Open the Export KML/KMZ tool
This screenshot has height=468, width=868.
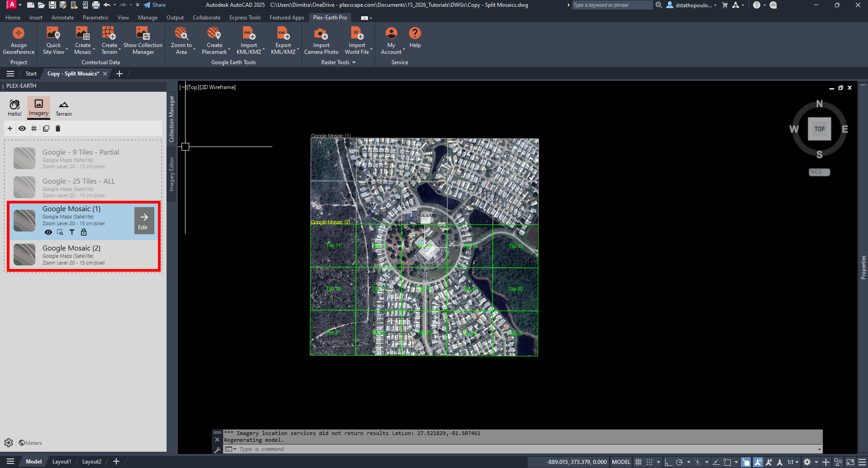point(283,40)
